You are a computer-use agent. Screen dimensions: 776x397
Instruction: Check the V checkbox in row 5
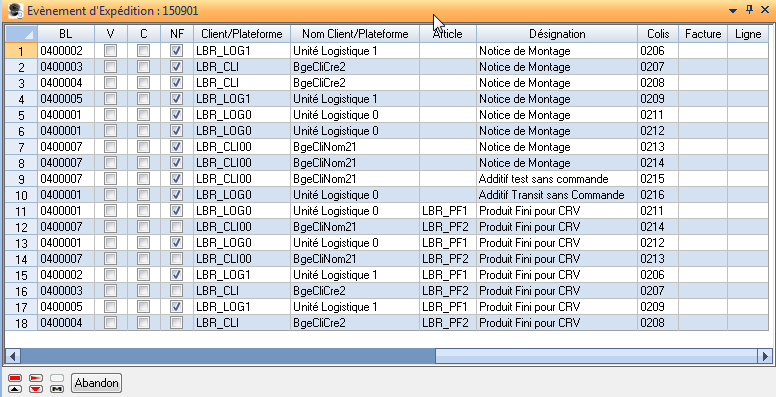(110, 115)
